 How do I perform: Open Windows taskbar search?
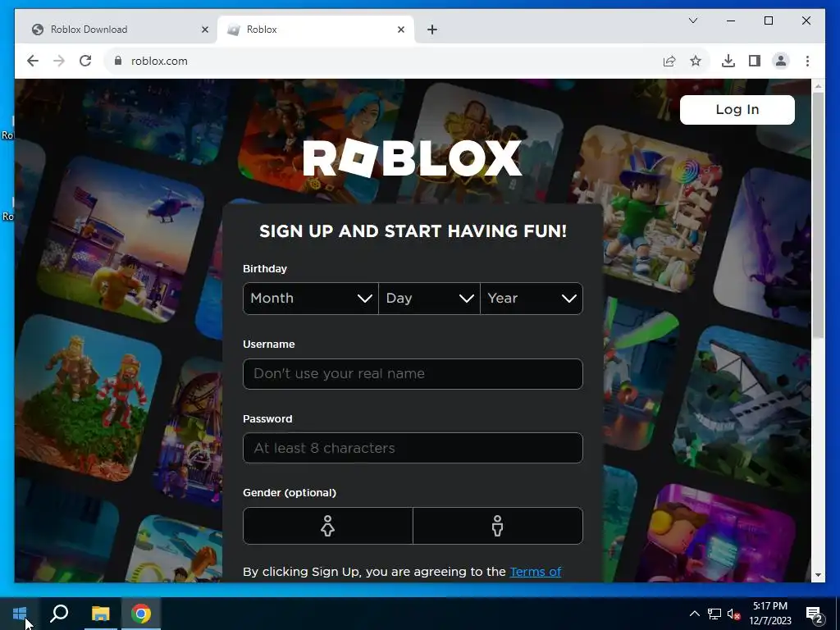tap(59, 614)
